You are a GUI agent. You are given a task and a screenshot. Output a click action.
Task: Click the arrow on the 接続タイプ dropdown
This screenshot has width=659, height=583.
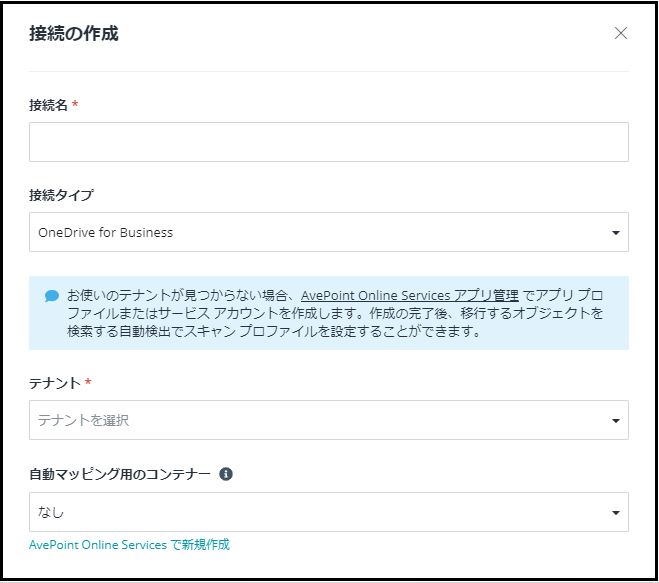pyautogui.click(x=616, y=232)
